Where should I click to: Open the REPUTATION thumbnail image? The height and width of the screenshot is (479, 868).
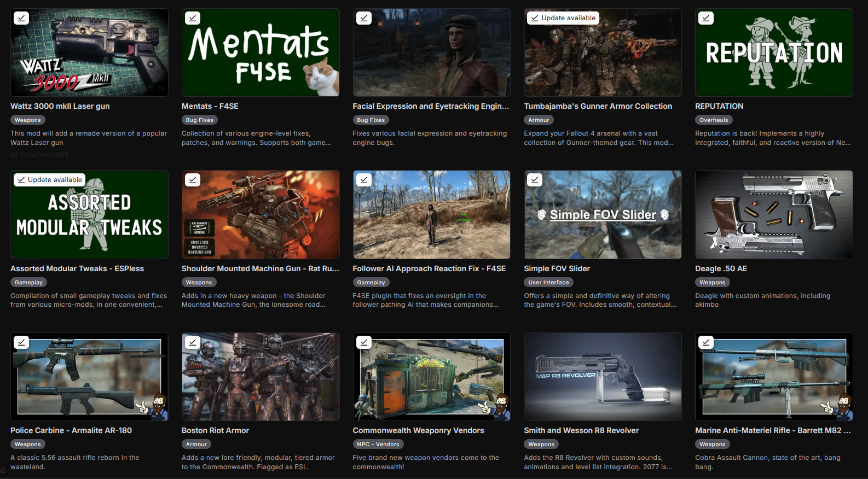coord(774,52)
